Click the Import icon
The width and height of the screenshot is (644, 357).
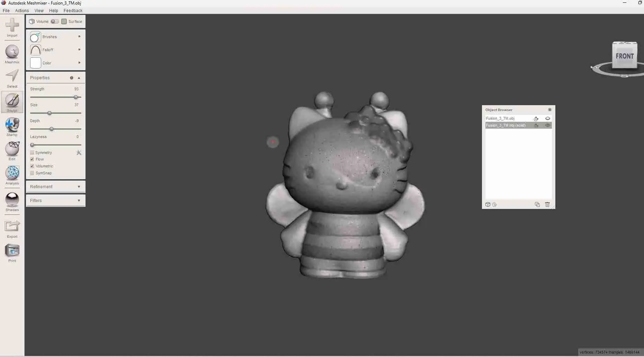12,28
